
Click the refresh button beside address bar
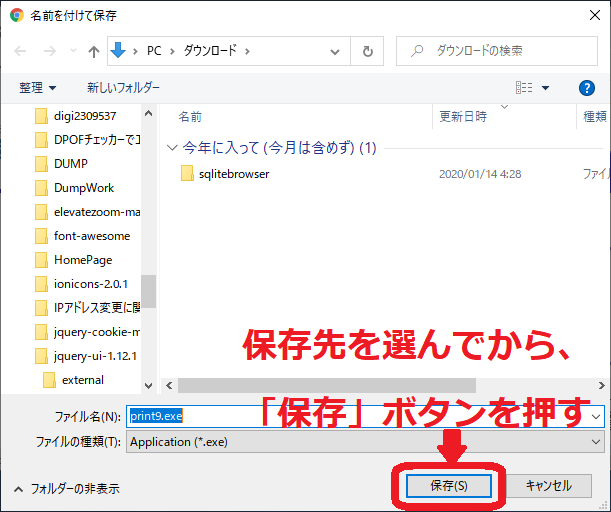(368, 50)
